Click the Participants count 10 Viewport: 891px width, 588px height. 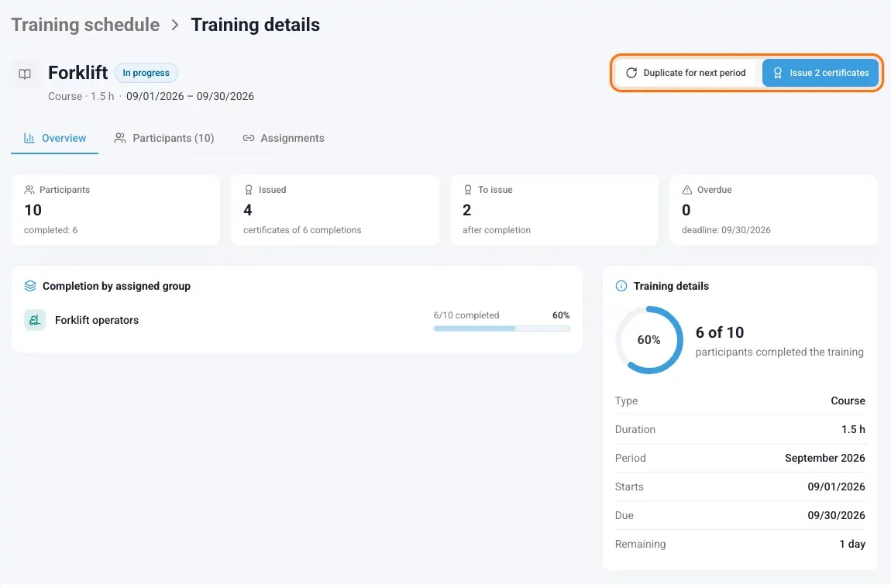(33, 210)
